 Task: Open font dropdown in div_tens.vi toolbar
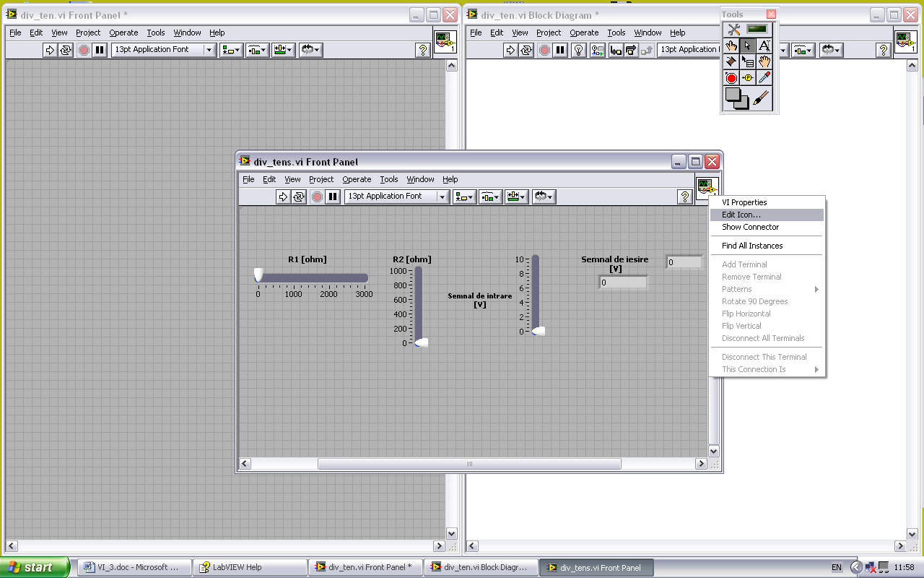click(x=397, y=197)
